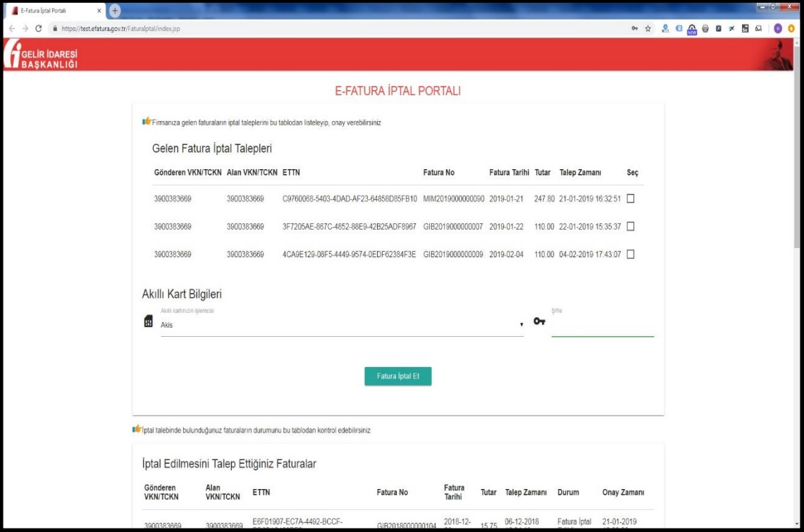
Task: Click the smart card icon beside Akis
Action: [x=148, y=321]
